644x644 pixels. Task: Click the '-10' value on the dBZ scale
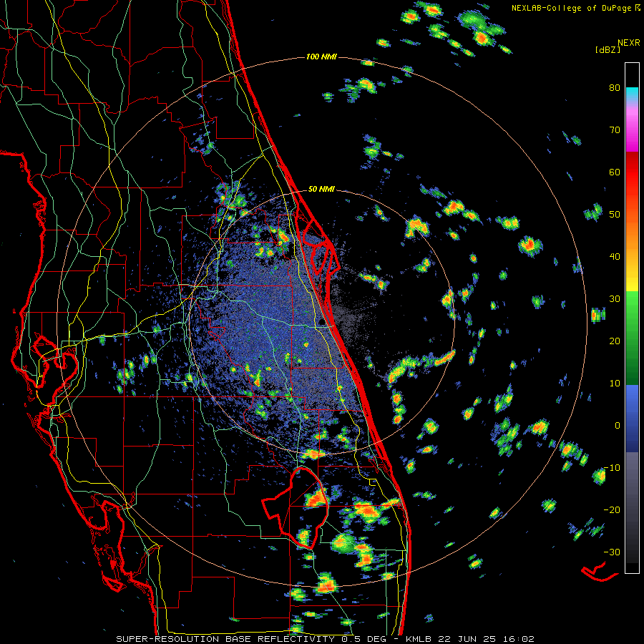point(612,468)
